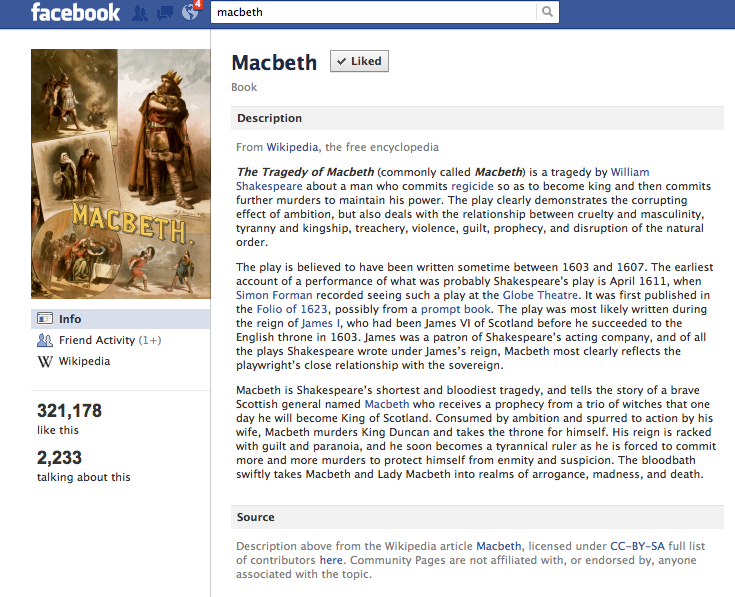Click the search magnifier button
This screenshot has height=597, width=735.
point(547,12)
